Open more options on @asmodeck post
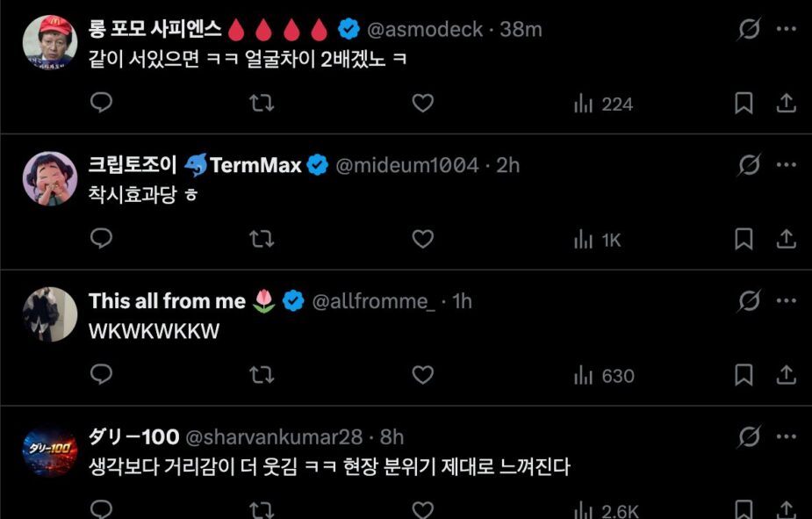The width and height of the screenshot is (812, 519). [787, 29]
